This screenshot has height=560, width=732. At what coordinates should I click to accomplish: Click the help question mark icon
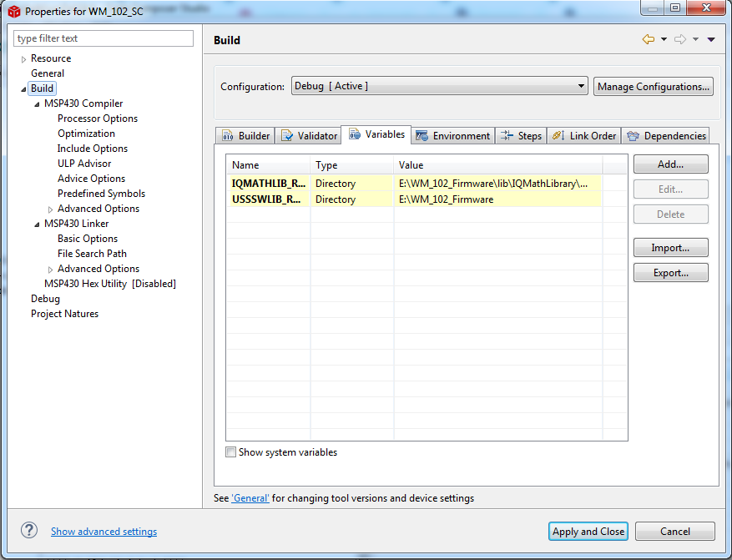tap(28, 531)
